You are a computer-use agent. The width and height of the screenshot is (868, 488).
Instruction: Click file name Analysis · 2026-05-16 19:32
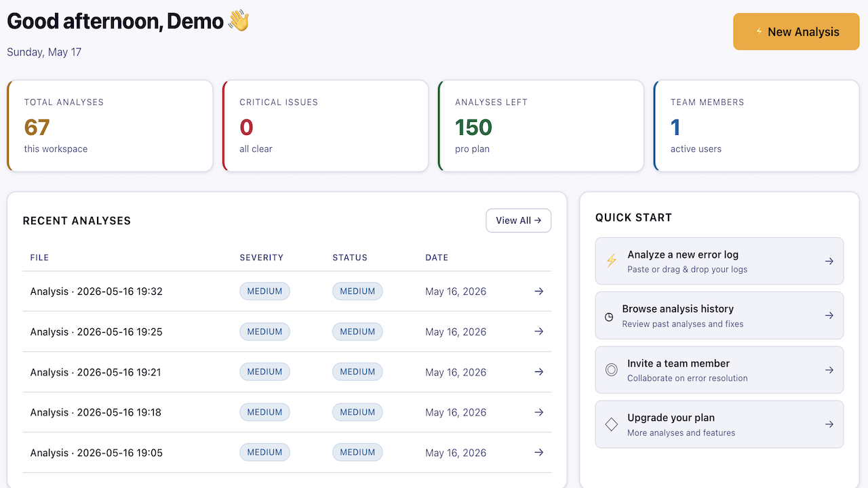pyautogui.click(x=96, y=291)
